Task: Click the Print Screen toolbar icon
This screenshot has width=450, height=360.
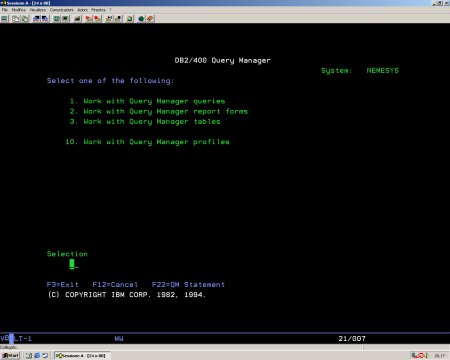Action: click(x=5, y=19)
